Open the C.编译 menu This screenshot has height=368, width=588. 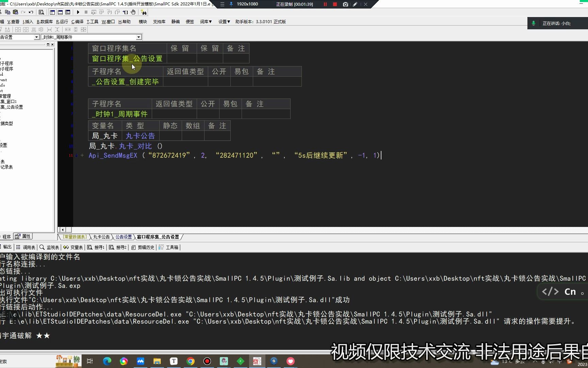77,21
